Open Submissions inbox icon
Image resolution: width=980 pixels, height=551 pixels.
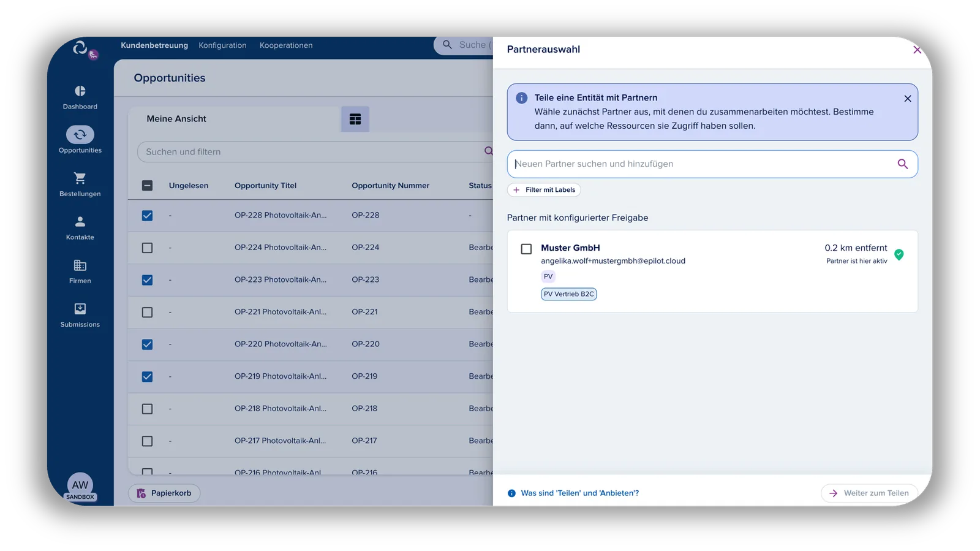click(x=80, y=309)
